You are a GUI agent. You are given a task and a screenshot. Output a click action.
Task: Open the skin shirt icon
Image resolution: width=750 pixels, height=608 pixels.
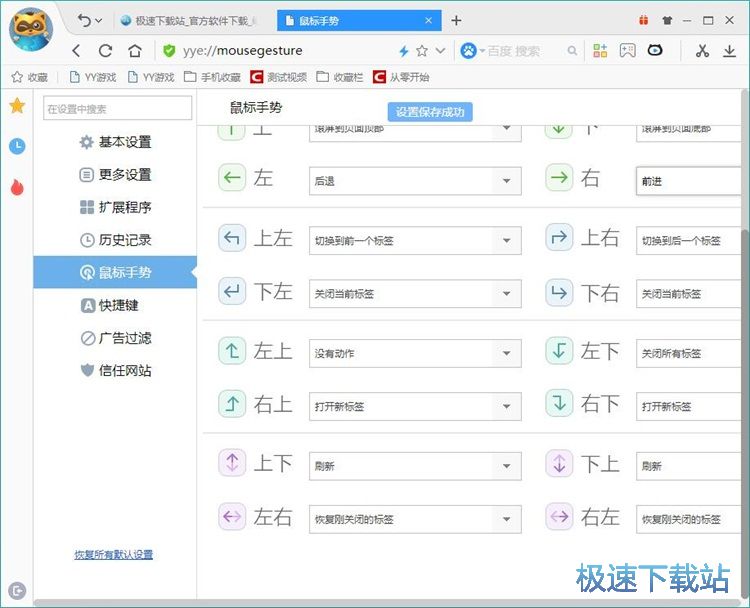tap(667, 20)
